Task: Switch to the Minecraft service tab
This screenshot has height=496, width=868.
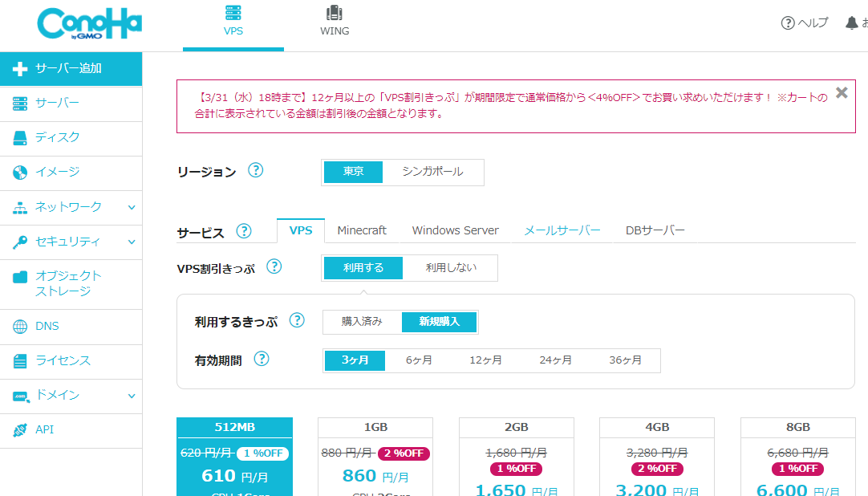Action: (x=362, y=231)
